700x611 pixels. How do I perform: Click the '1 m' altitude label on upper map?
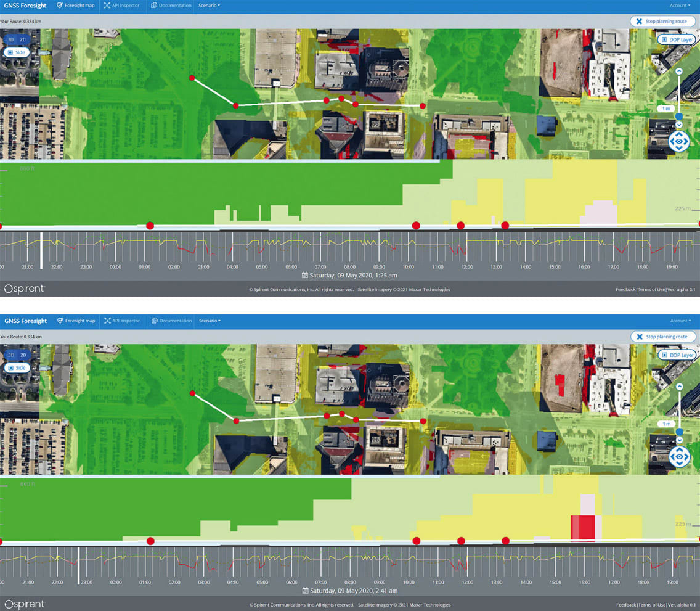(x=666, y=109)
